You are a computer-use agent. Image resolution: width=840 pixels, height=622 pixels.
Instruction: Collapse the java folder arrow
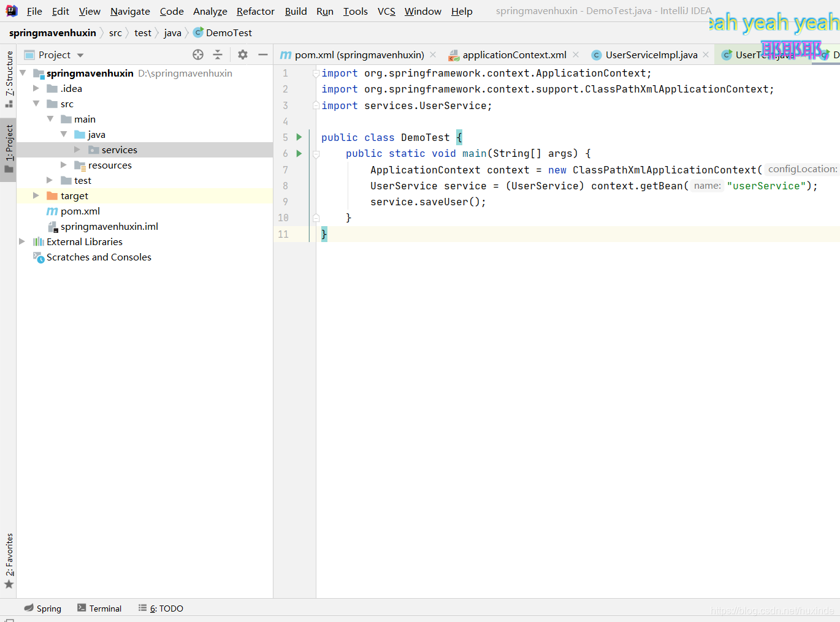point(64,134)
